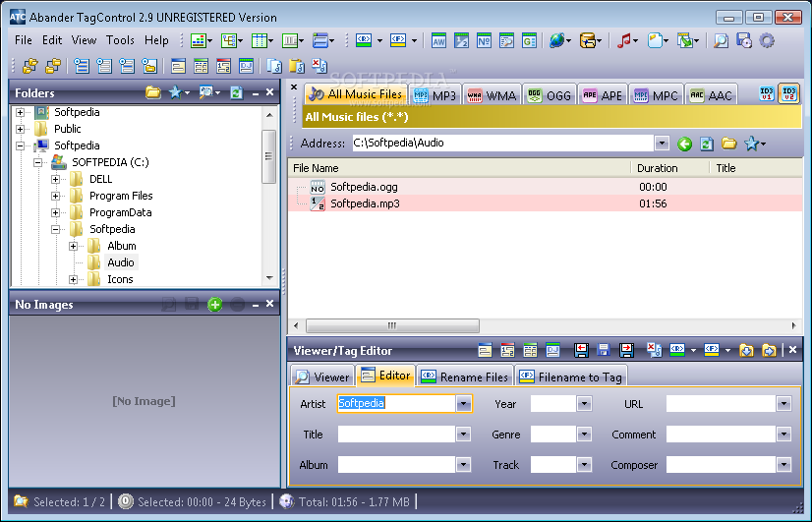Switch to the AAC tab
The image size is (812, 522).
[711, 95]
